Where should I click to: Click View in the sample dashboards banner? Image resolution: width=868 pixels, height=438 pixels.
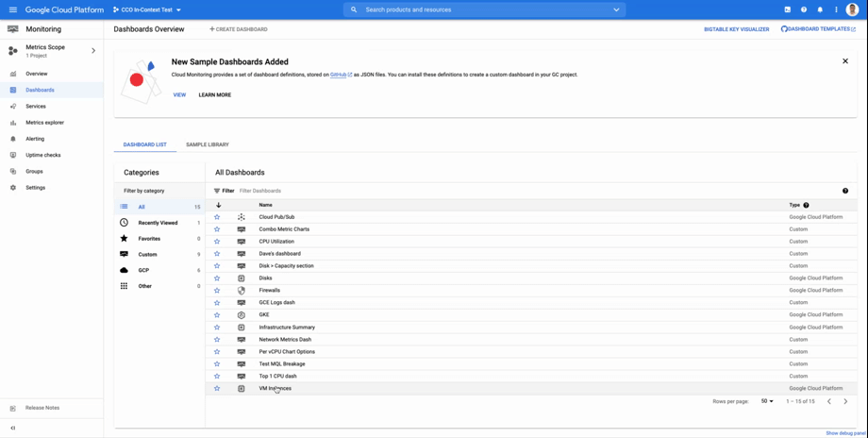pos(179,95)
